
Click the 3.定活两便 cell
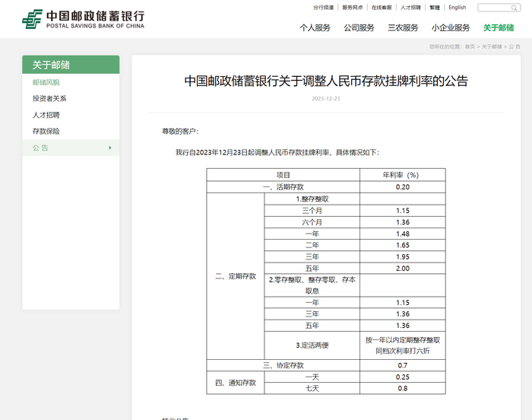click(312, 345)
